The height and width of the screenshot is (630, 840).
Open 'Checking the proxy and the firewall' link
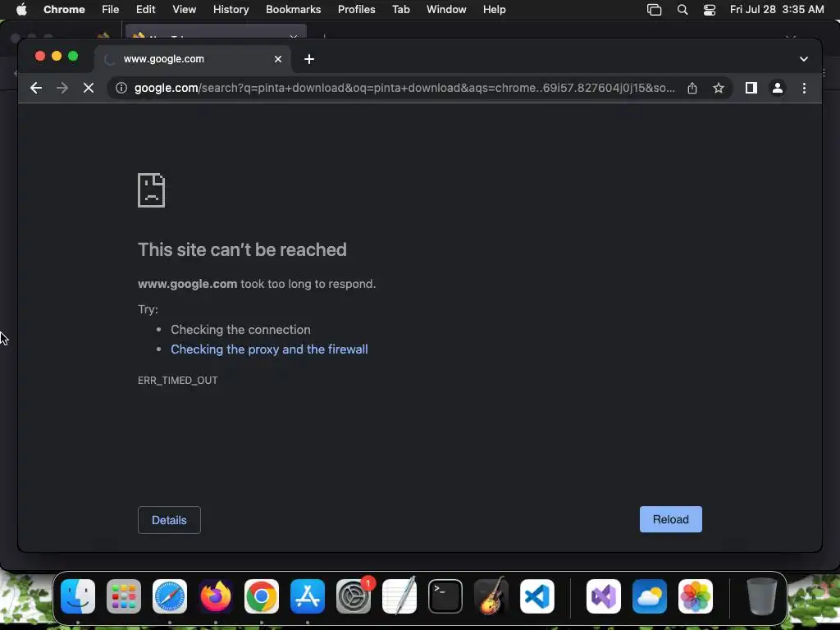269,349
